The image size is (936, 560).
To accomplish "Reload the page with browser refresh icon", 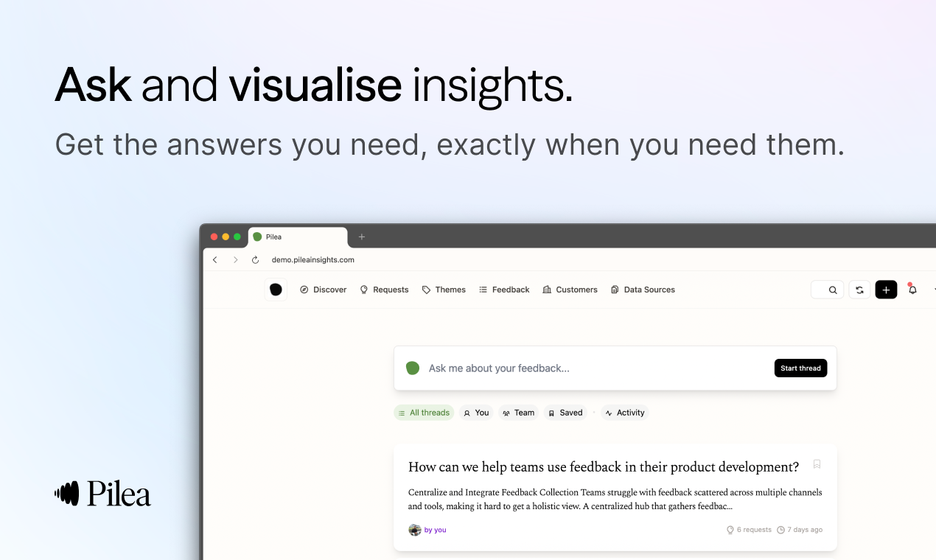I will (x=256, y=260).
